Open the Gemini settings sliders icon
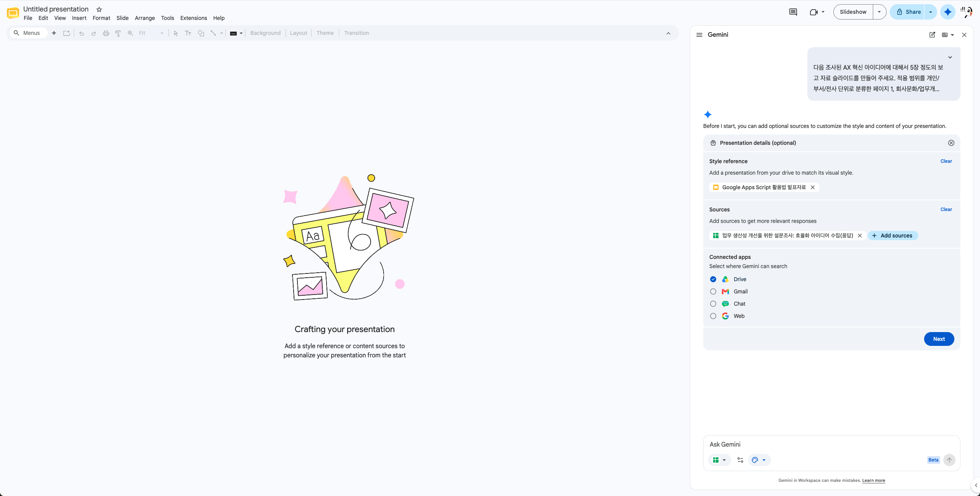Screen dimensions: 980x496 point(740,460)
